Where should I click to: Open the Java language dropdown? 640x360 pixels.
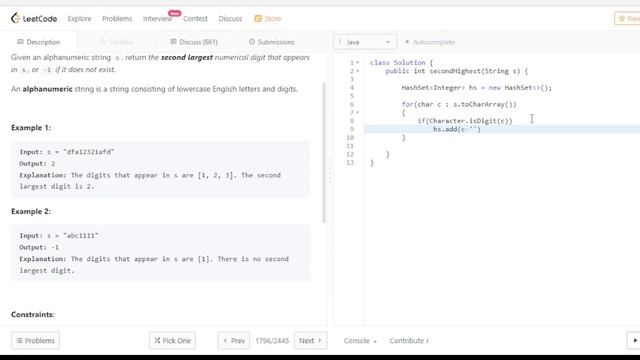365,42
